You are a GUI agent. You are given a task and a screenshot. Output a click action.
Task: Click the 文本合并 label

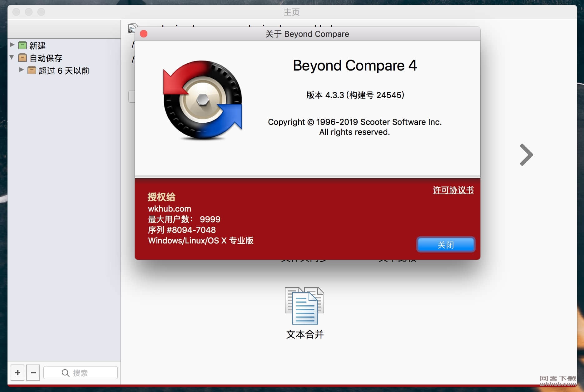[305, 334]
